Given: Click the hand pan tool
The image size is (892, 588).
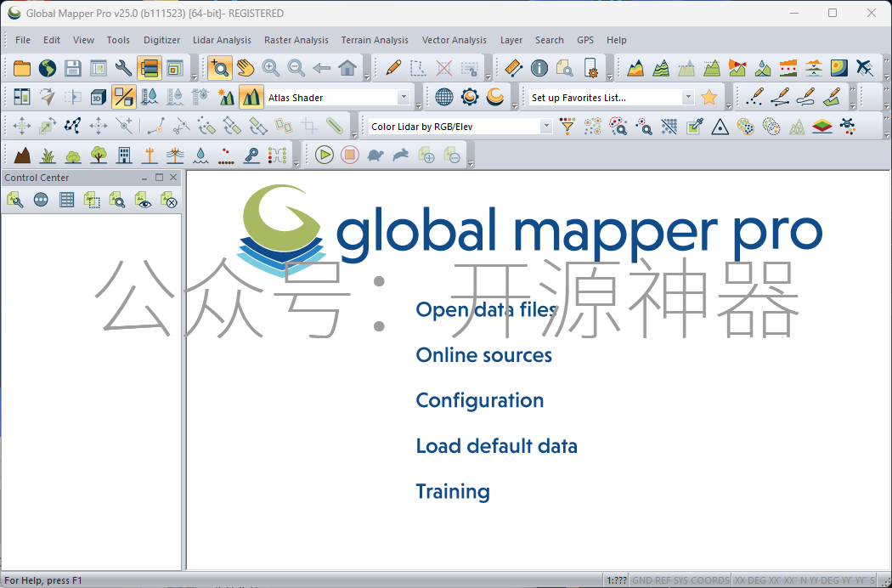Looking at the screenshot, I should coord(246,68).
